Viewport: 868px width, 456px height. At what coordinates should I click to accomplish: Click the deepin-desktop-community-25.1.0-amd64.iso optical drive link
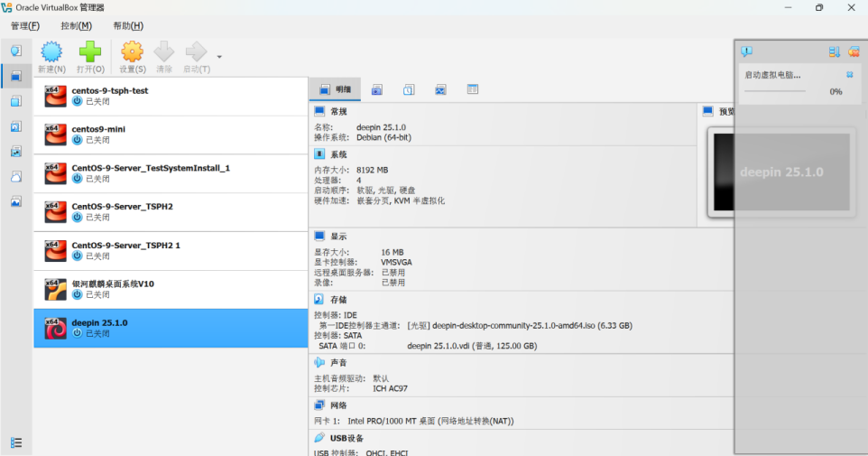[520, 326]
